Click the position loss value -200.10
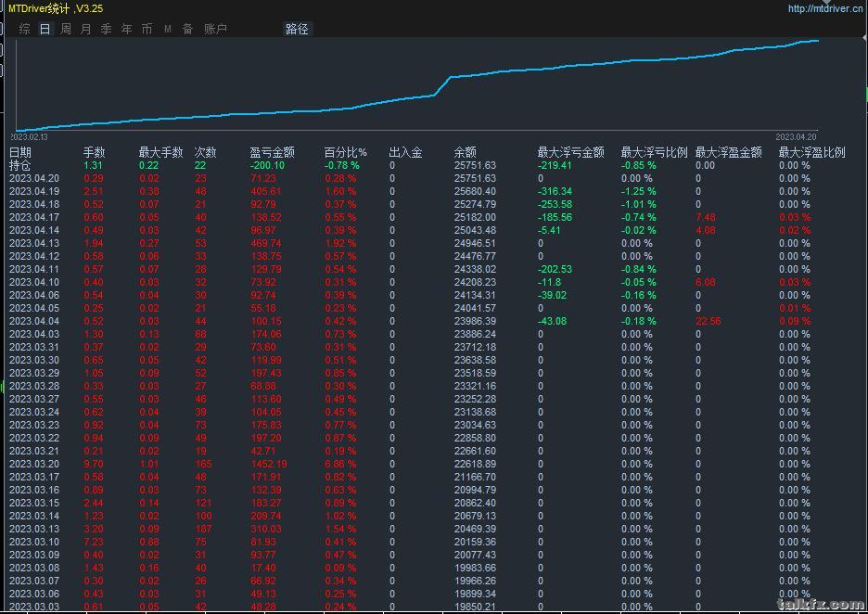Screen dimensions: 868x614 pyautogui.click(x=267, y=165)
